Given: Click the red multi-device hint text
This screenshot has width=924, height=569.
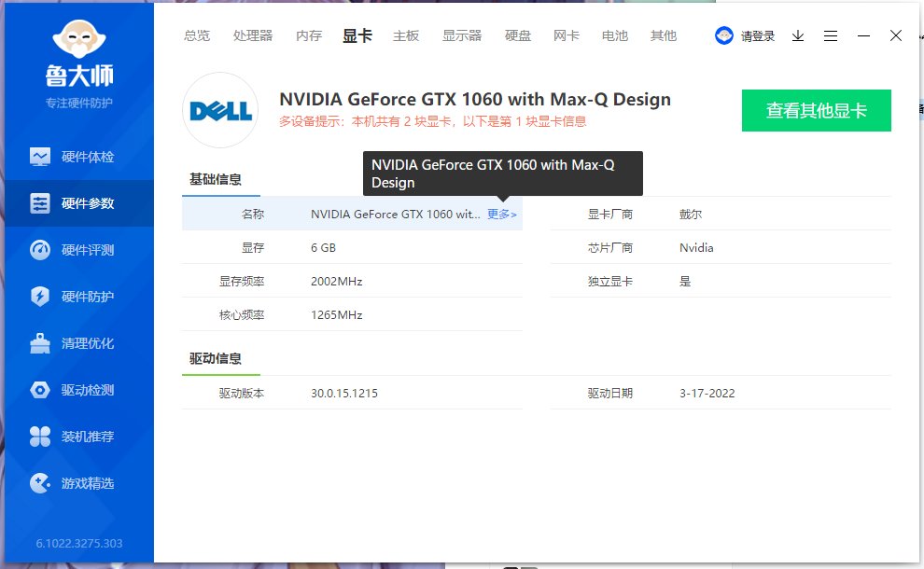Looking at the screenshot, I should click(x=432, y=121).
